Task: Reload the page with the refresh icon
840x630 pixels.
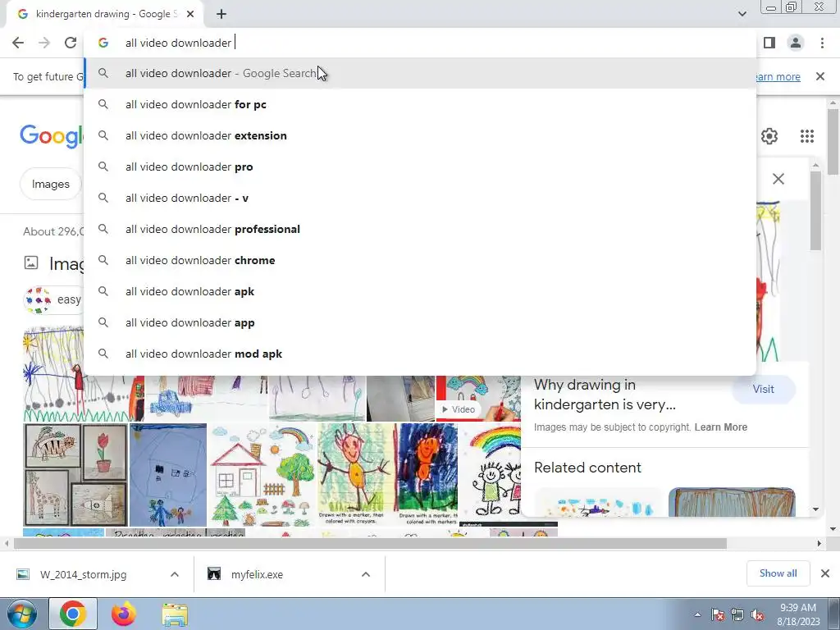Action: coord(71,43)
